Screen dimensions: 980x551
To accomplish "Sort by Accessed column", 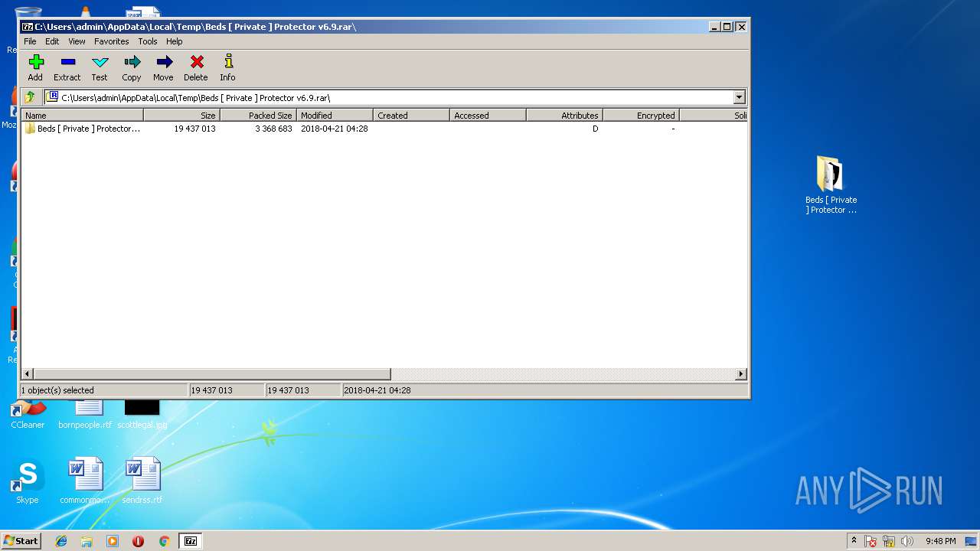I will 488,116.
